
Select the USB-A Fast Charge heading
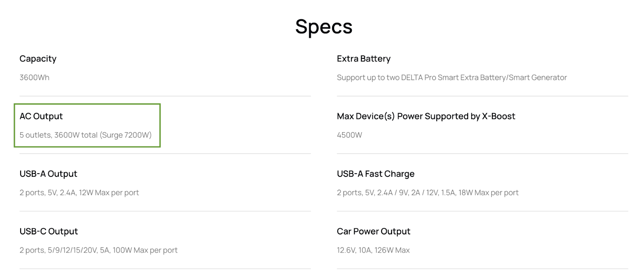tap(376, 174)
